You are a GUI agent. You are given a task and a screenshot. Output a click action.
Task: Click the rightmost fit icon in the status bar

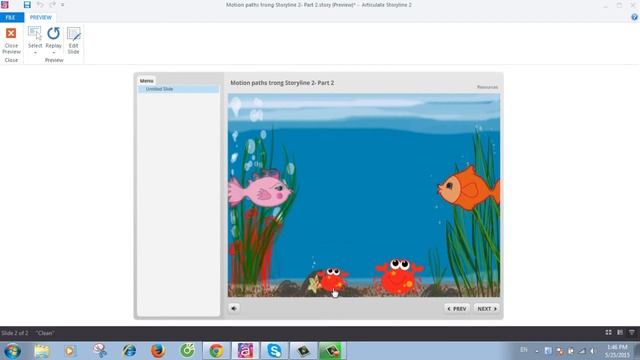point(631,333)
